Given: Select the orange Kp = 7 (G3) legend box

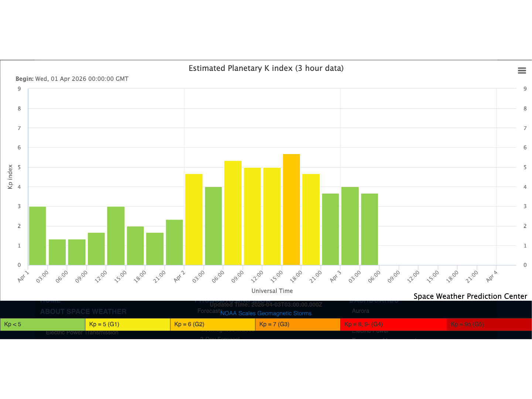Looking at the screenshot, I should (x=297, y=324).
